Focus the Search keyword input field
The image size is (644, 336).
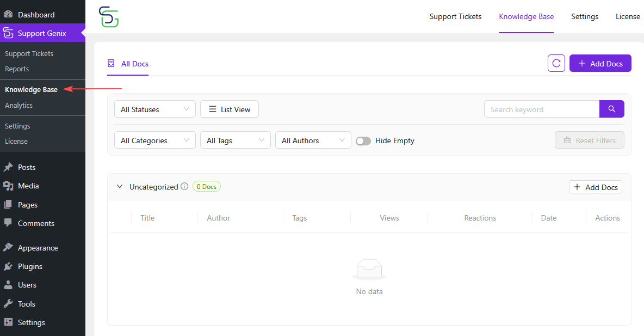pyautogui.click(x=541, y=109)
